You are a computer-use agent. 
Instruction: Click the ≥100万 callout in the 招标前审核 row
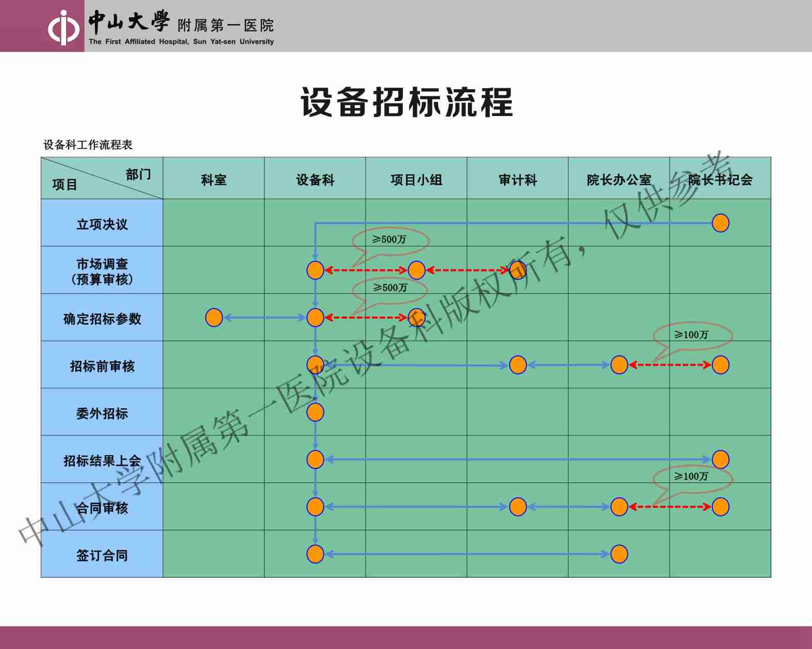[692, 336]
